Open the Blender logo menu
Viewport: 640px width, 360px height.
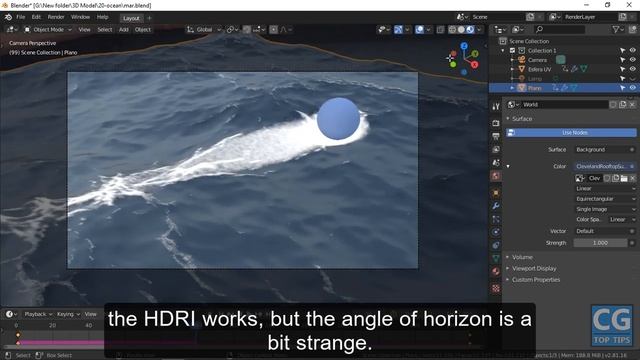point(8,17)
